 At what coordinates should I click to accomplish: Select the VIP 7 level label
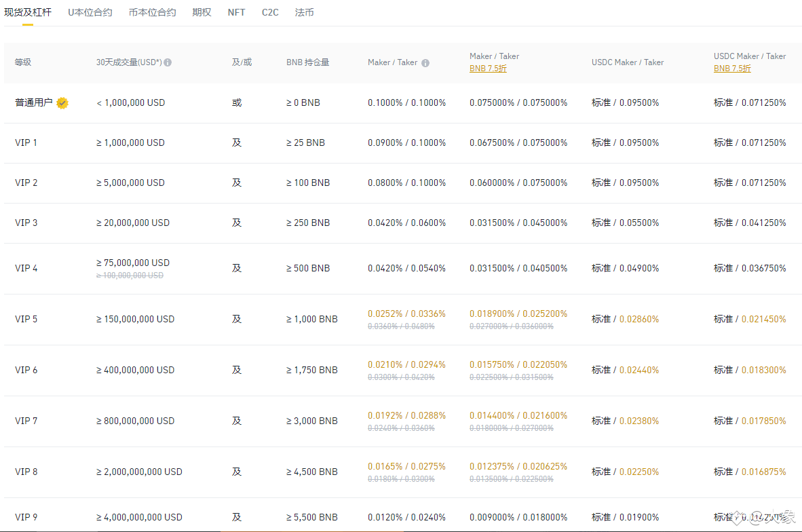26,421
